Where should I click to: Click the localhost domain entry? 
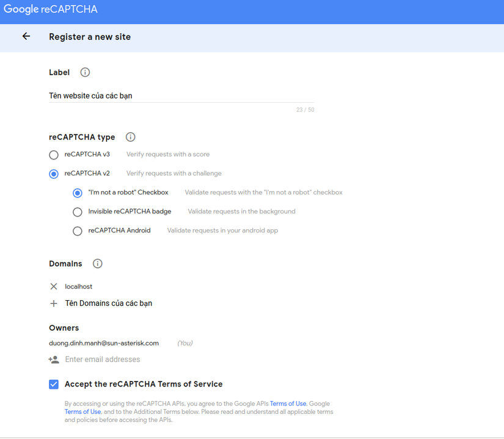point(78,286)
